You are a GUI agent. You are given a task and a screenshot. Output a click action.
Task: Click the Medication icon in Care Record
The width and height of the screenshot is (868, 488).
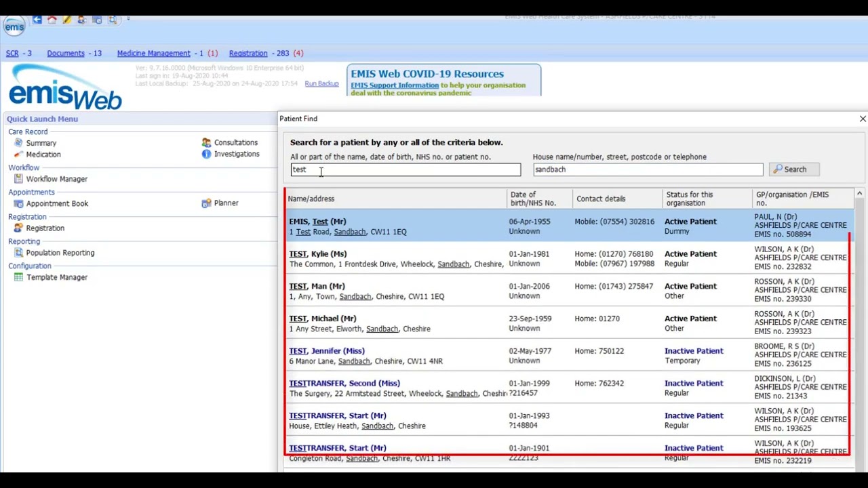point(18,155)
